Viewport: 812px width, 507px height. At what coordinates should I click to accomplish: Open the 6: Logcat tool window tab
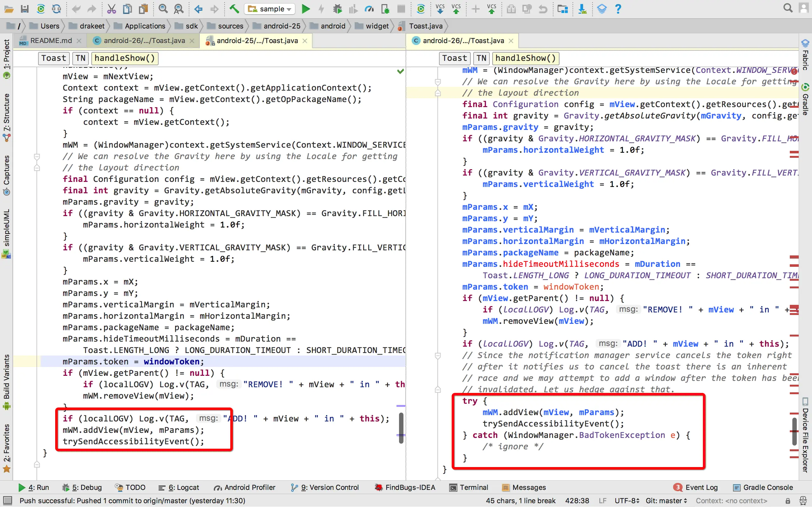click(x=179, y=487)
